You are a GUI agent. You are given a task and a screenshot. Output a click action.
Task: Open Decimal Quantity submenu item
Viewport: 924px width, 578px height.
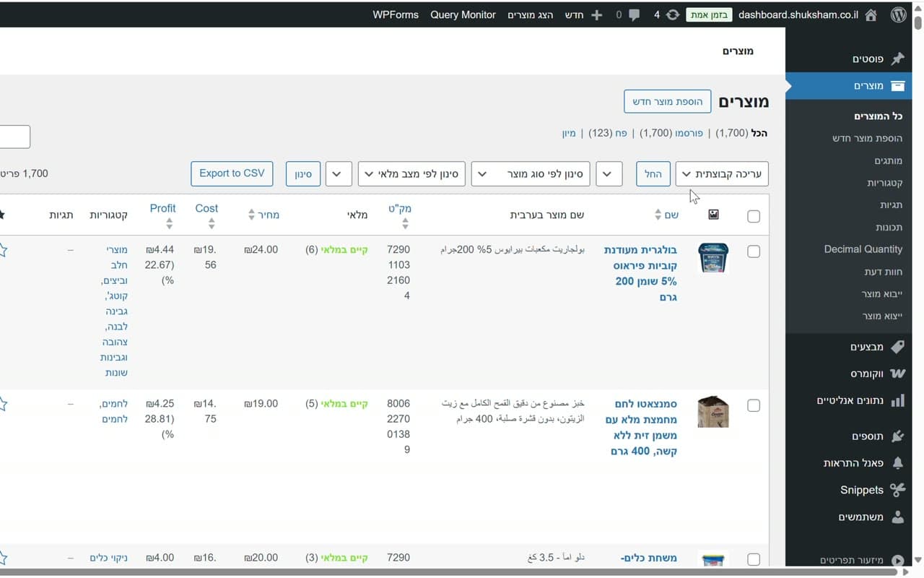coord(863,249)
